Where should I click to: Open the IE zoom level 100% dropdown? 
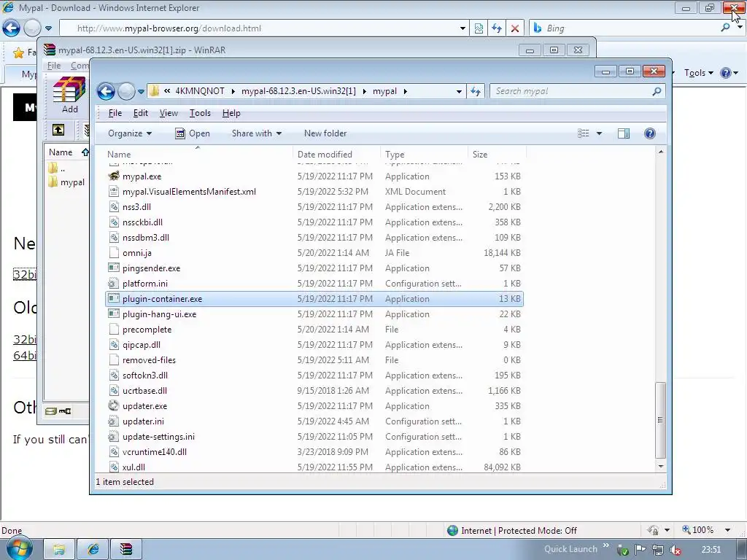tap(727, 530)
